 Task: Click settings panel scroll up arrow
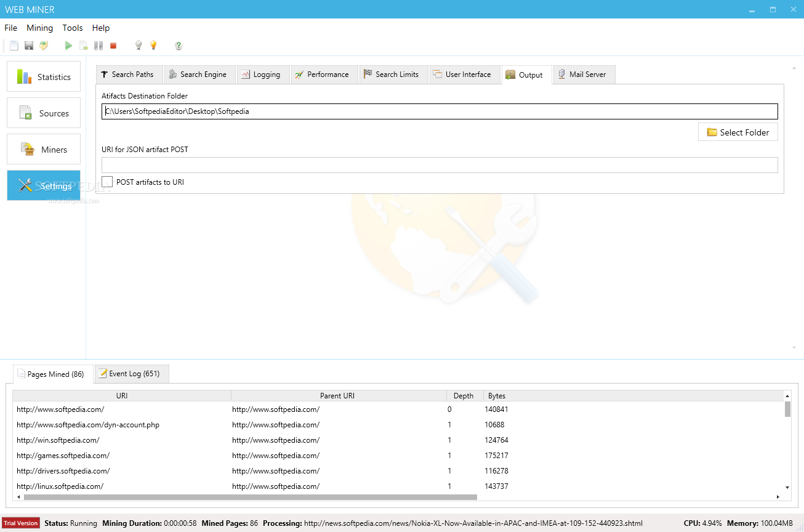coord(794,68)
